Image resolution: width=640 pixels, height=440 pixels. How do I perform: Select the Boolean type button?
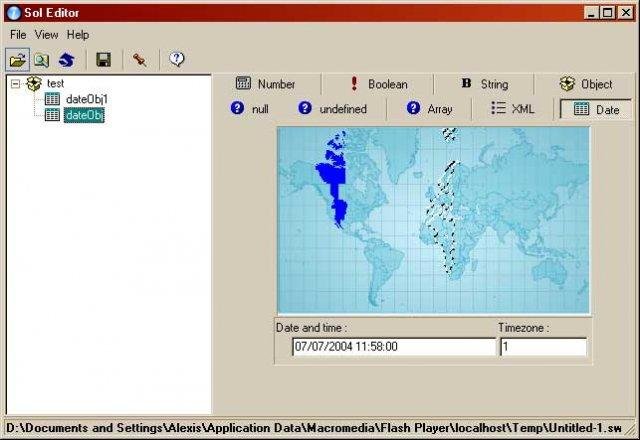pos(378,84)
